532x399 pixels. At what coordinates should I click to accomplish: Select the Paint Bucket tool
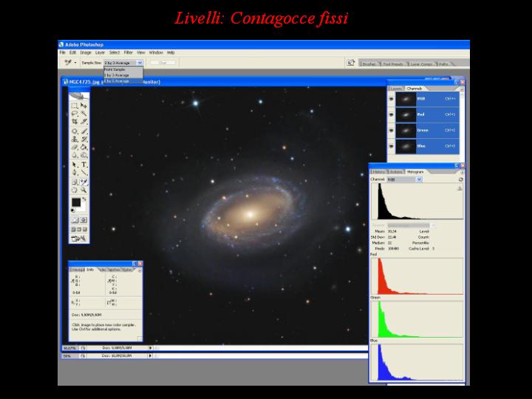[83, 147]
